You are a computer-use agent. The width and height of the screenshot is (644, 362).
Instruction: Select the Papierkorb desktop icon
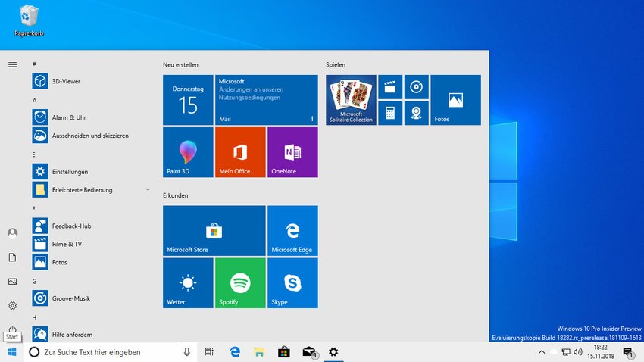click(29, 20)
